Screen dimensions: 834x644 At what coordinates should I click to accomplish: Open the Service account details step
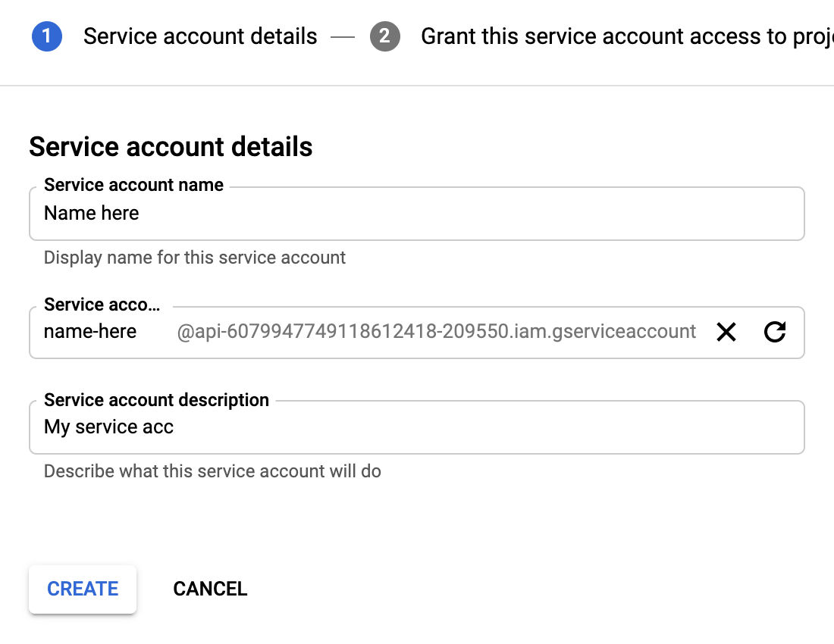click(x=200, y=36)
